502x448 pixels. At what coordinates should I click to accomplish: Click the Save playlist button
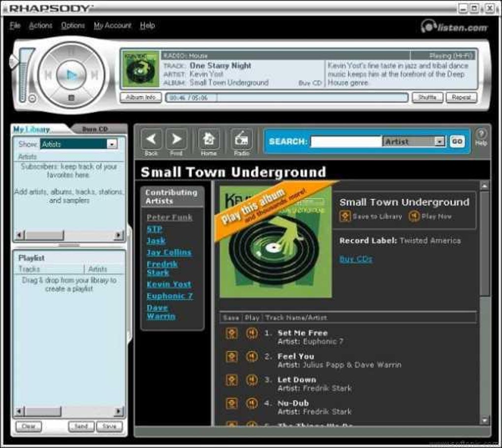[109, 426]
